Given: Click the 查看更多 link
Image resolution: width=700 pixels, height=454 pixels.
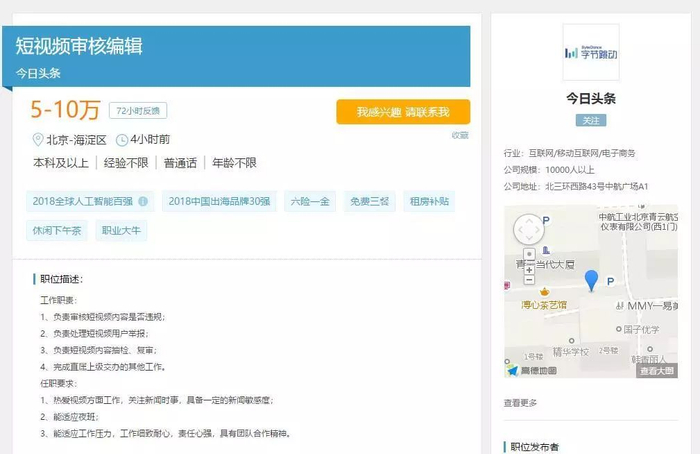Looking at the screenshot, I should (x=520, y=403).
